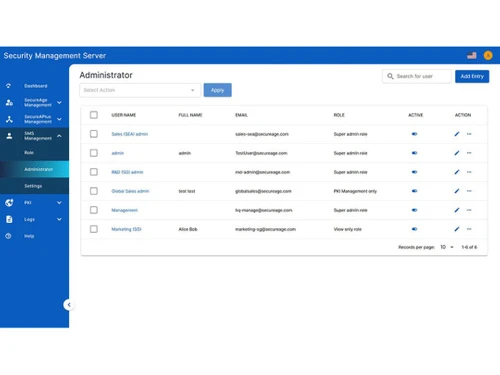The image size is (500, 375).
Task: Check the Global Sales admin checkbox
Action: pos(94,191)
